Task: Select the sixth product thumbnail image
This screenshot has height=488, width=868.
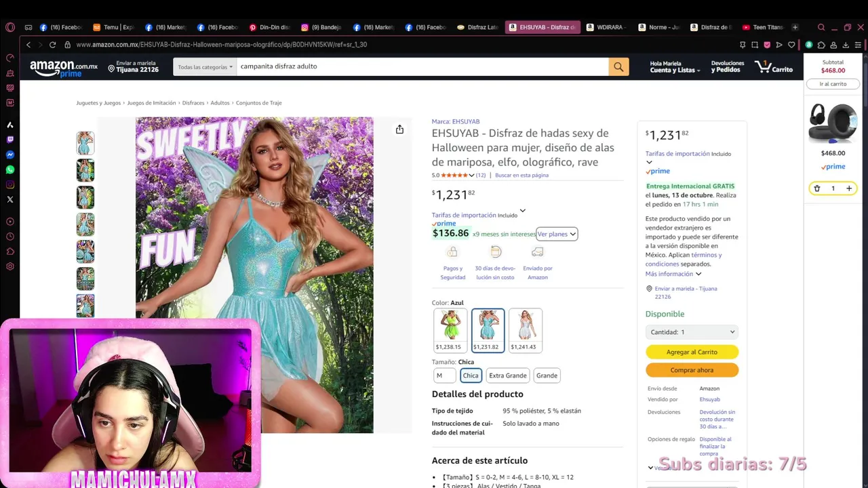Action: 85,279
